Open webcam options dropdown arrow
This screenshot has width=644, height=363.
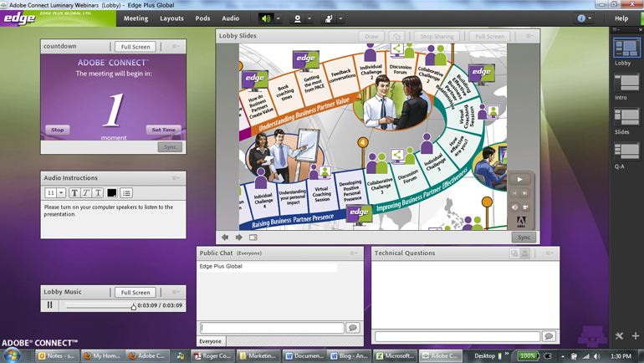pos(309,18)
